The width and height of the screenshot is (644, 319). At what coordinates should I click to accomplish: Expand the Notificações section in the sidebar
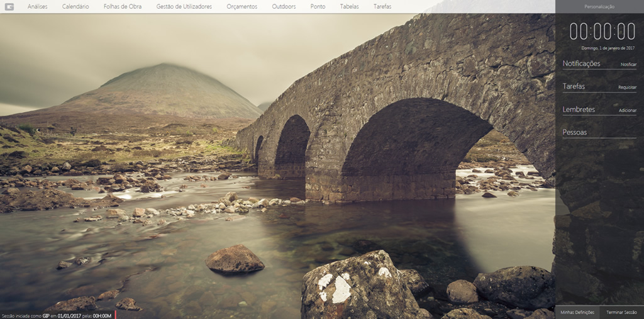pos(581,64)
